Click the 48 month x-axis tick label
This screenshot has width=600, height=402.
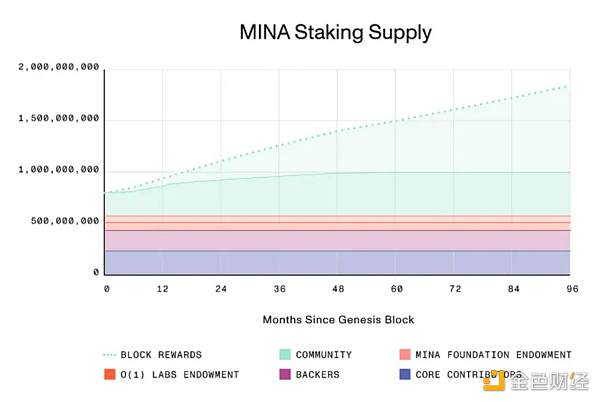(338, 289)
